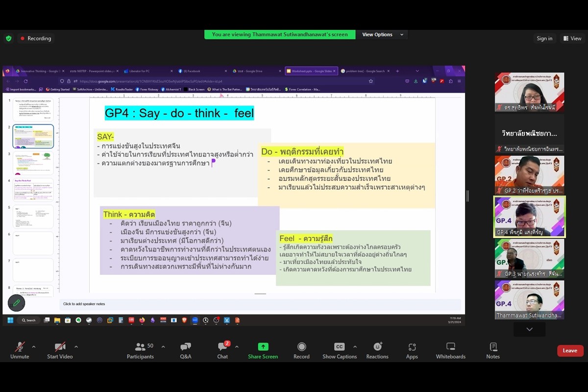This screenshot has height=392, width=588.
Task: Open the Reactions menu
Action: pos(377,350)
